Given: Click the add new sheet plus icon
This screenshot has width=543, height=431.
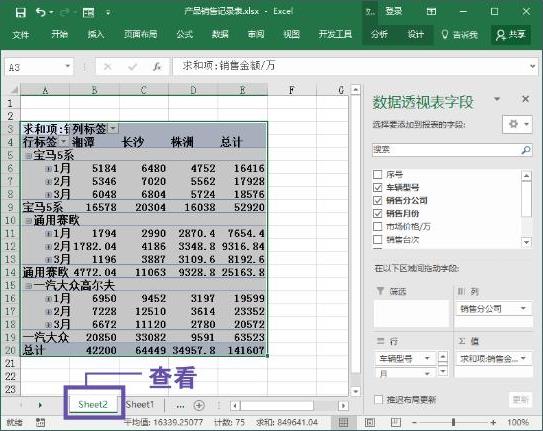Looking at the screenshot, I should point(199,405).
